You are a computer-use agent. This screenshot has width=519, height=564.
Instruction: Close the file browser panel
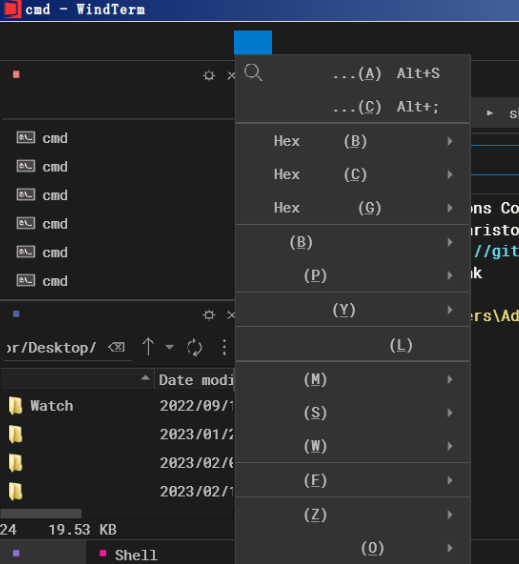coord(231,315)
